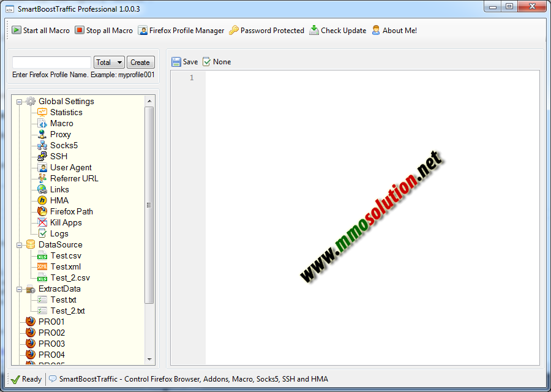Click the Password Protected label
551x392 pixels.
pos(272,31)
